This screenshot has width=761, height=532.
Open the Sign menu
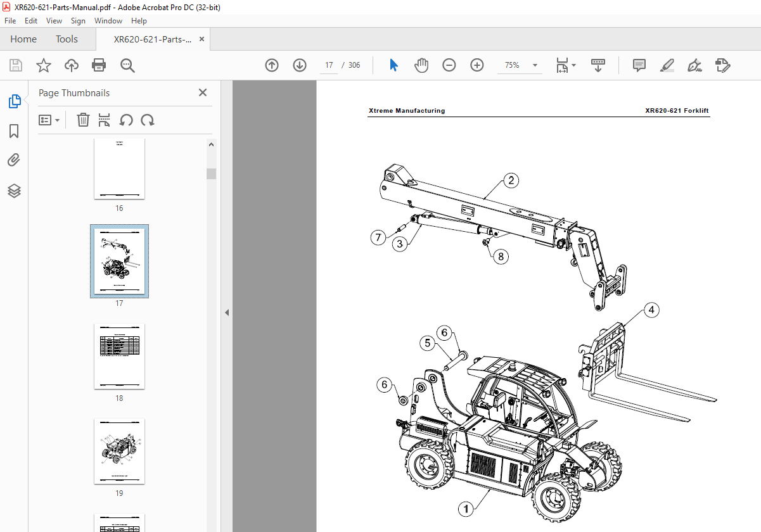78,21
